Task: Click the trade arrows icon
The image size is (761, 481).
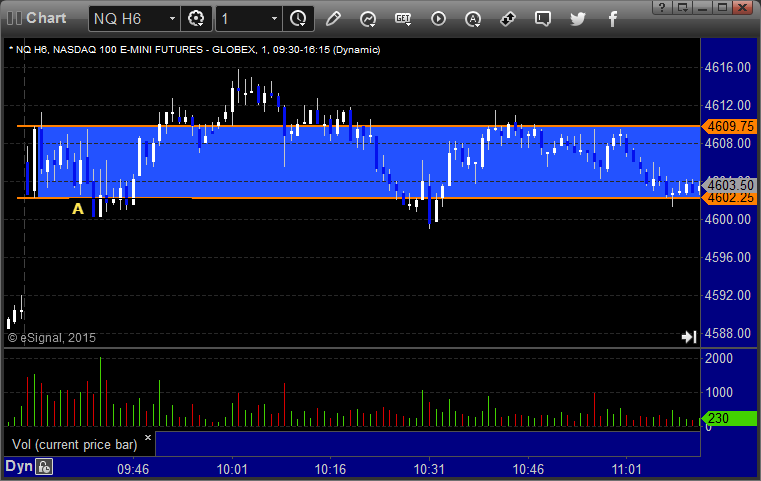Action: click(x=508, y=19)
